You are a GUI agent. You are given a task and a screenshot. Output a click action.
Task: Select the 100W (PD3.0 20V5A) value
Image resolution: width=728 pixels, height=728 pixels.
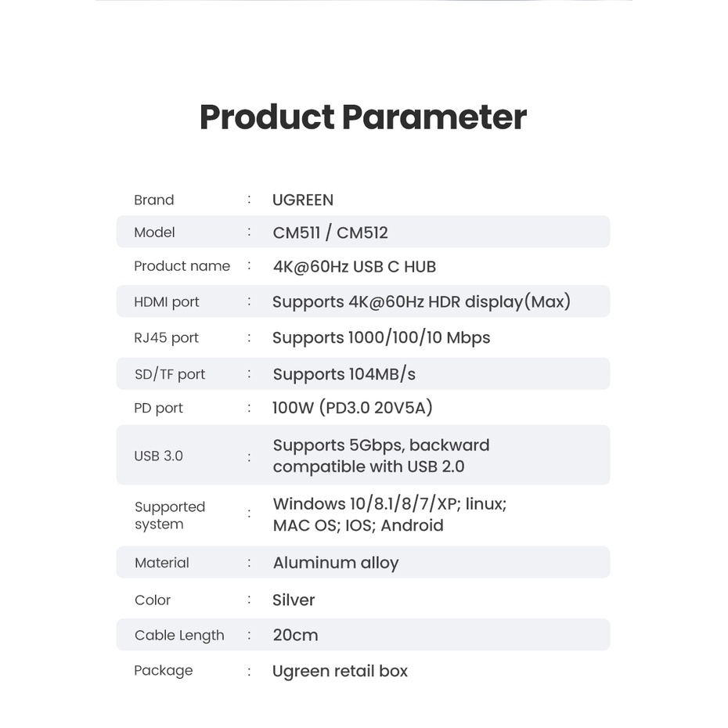352,408
